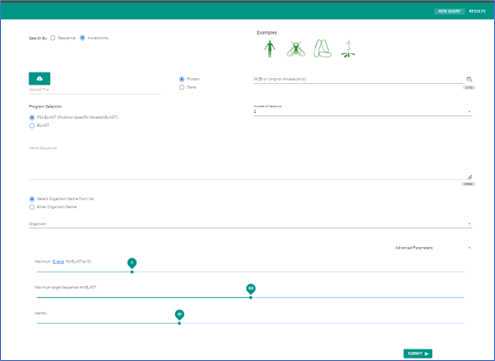Select Enter Organism Name radio option
Image resolution: width=495 pixels, height=361 pixels.
32,207
